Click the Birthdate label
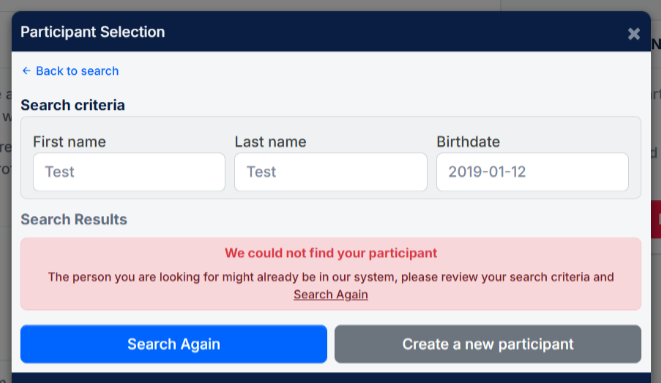661x383 pixels. [x=468, y=142]
